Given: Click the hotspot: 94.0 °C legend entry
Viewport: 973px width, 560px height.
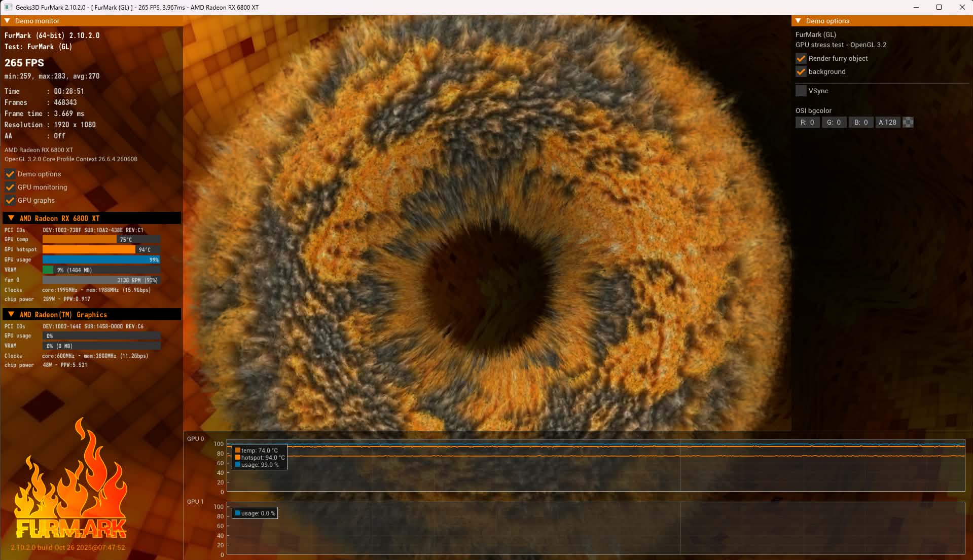Looking at the screenshot, I should [x=260, y=457].
